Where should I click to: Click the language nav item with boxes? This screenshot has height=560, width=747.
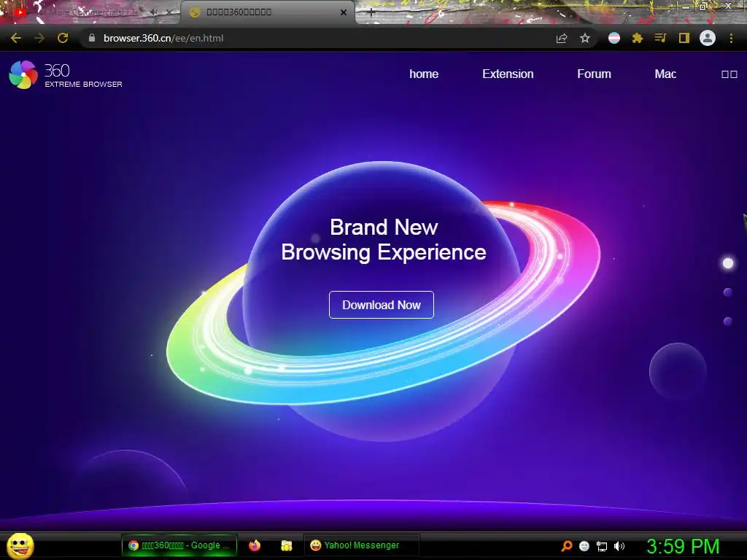729,74
